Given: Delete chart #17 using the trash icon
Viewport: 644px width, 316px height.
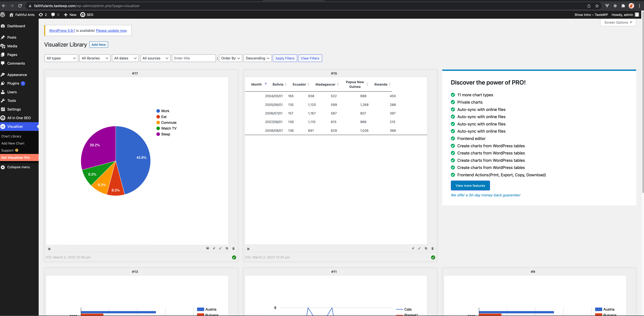Looking at the screenshot, I should 233,249.
